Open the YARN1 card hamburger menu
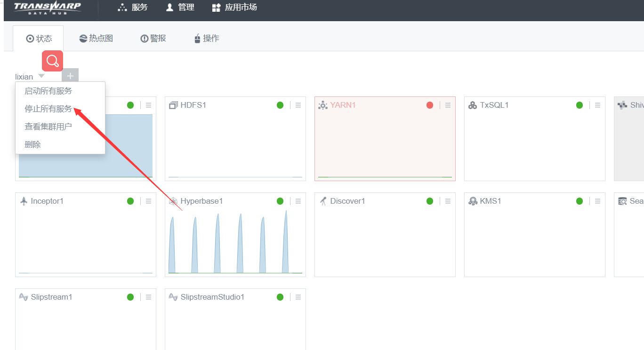The width and height of the screenshot is (644, 350). (x=448, y=105)
